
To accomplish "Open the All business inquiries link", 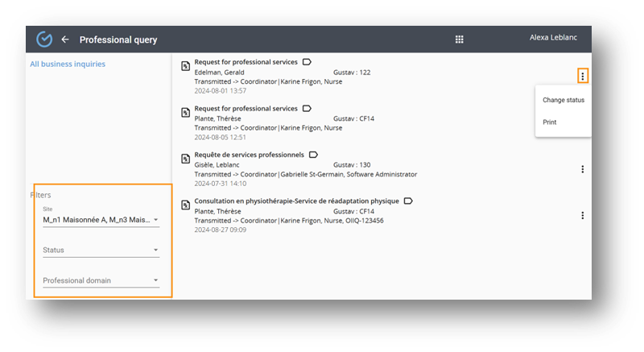I will (68, 64).
